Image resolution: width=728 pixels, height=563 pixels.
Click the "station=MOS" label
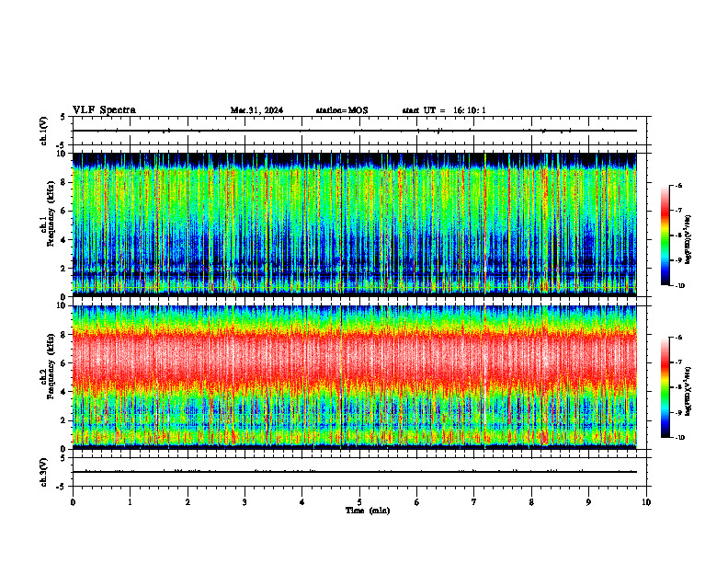(x=342, y=110)
